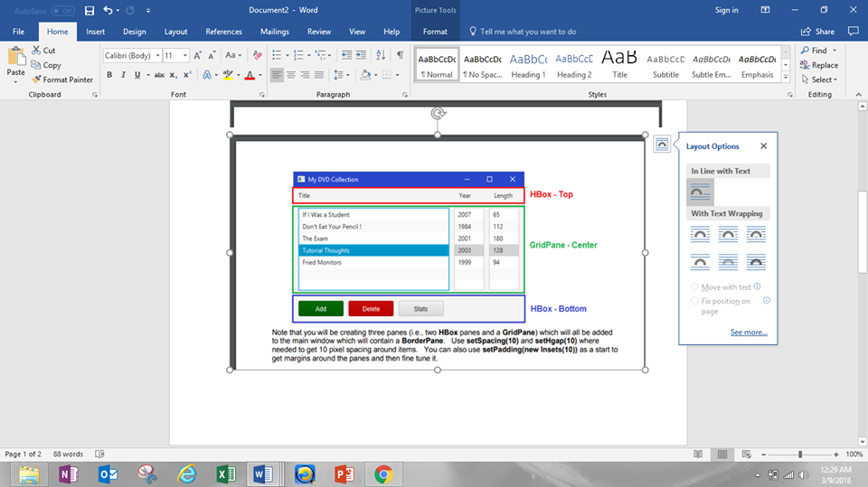The width and height of the screenshot is (868, 487).
Task: Open the font name dropdown
Action: click(x=157, y=55)
